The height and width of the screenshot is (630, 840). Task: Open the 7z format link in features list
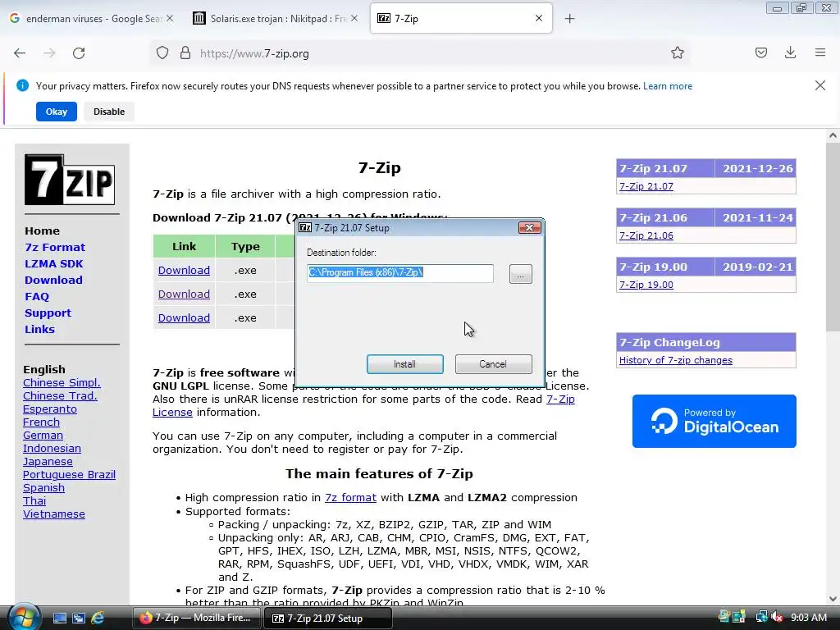pyautogui.click(x=350, y=498)
